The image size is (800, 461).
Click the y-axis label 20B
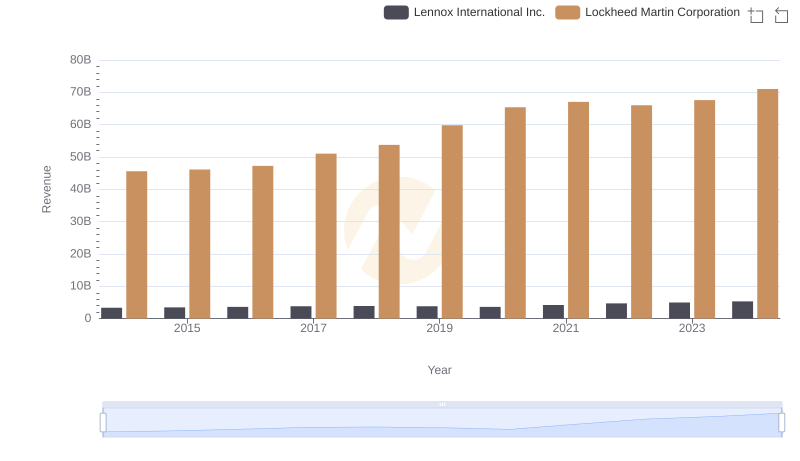pos(81,253)
